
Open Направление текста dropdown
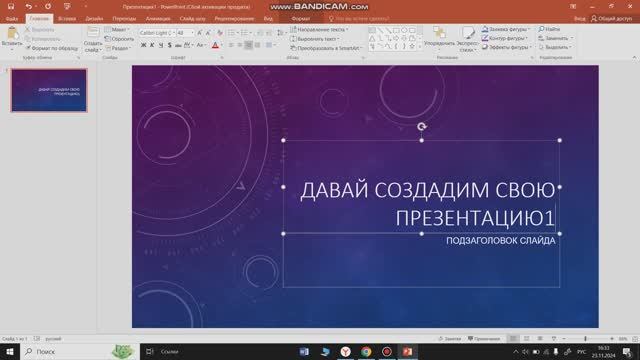(319, 29)
